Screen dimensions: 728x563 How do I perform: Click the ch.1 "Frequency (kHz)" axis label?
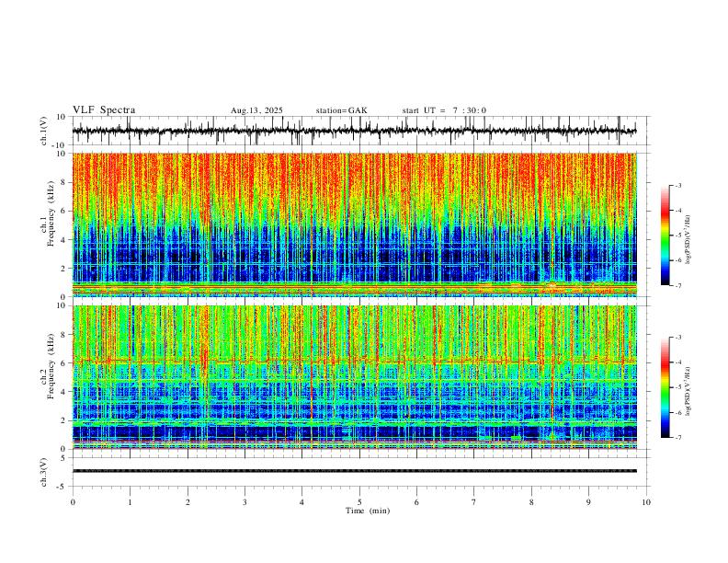[x=51, y=213]
